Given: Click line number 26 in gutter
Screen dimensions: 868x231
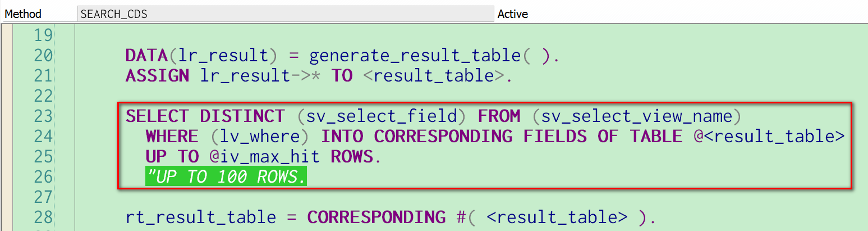Looking at the screenshot, I should point(43,177).
